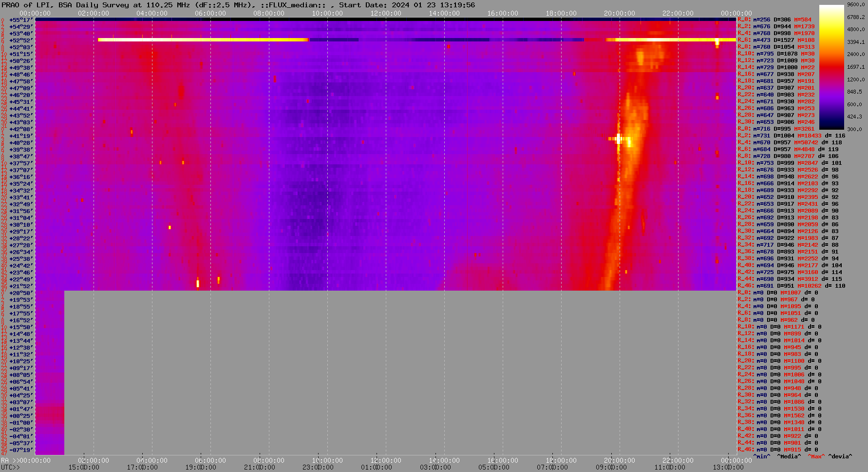Click the '+26°34'' declination label
This screenshot has height=472, width=868.
(x=21, y=252)
